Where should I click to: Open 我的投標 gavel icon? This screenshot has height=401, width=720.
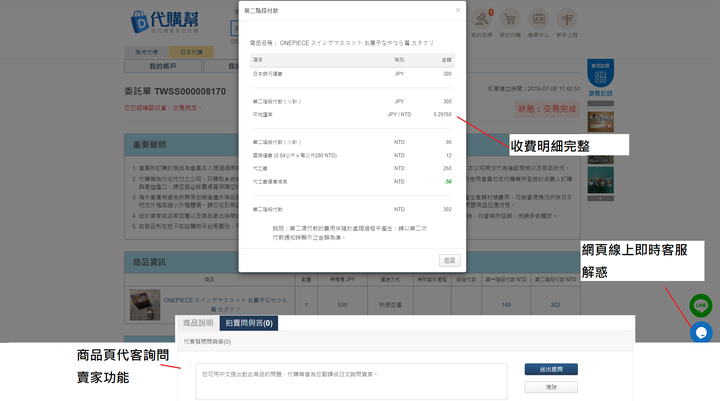482,19
